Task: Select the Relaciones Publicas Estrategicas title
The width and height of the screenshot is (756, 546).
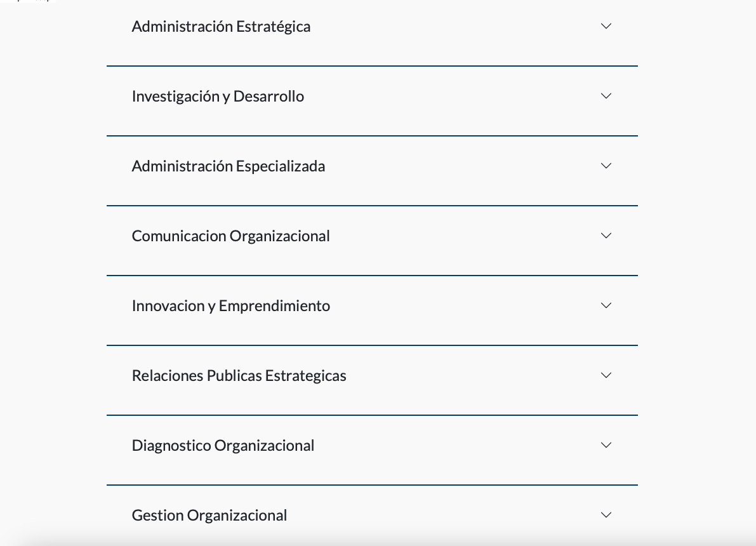Action: pos(239,376)
